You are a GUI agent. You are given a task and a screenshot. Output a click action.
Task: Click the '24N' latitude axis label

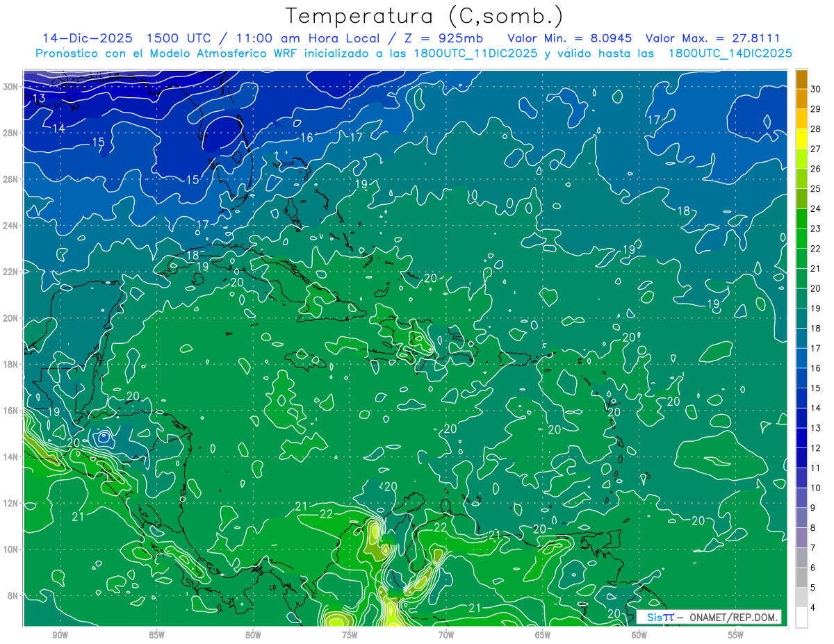pos(10,226)
